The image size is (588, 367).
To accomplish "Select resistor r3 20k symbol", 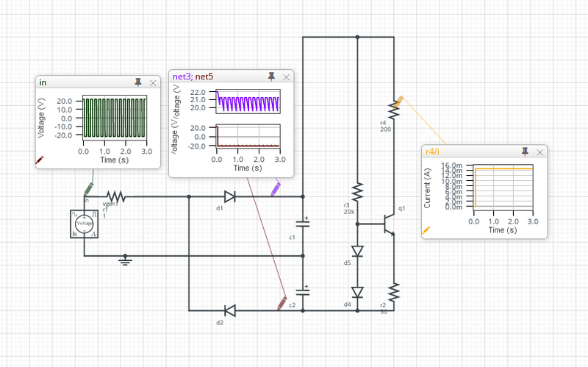I will click(357, 192).
